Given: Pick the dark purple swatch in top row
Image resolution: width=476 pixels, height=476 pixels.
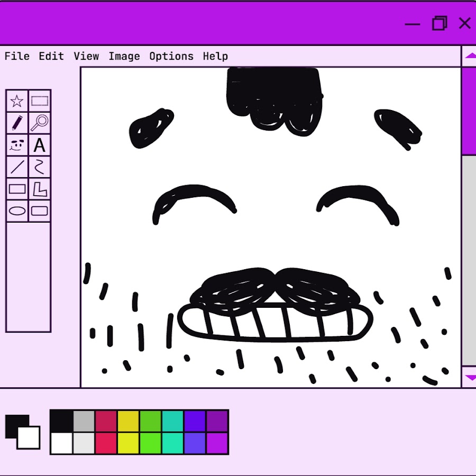Looking at the screenshot, I should click(217, 421).
